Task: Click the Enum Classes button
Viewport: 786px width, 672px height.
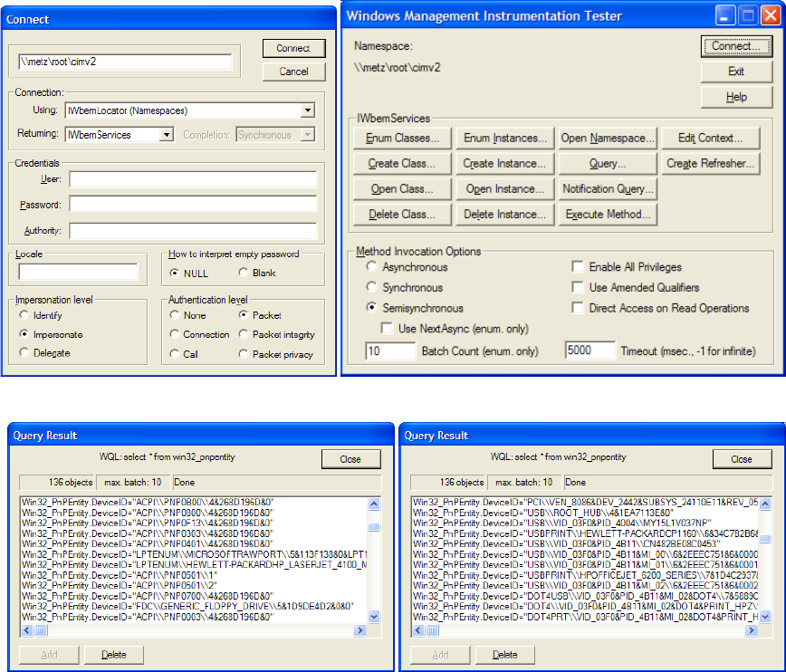Action: [402, 139]
